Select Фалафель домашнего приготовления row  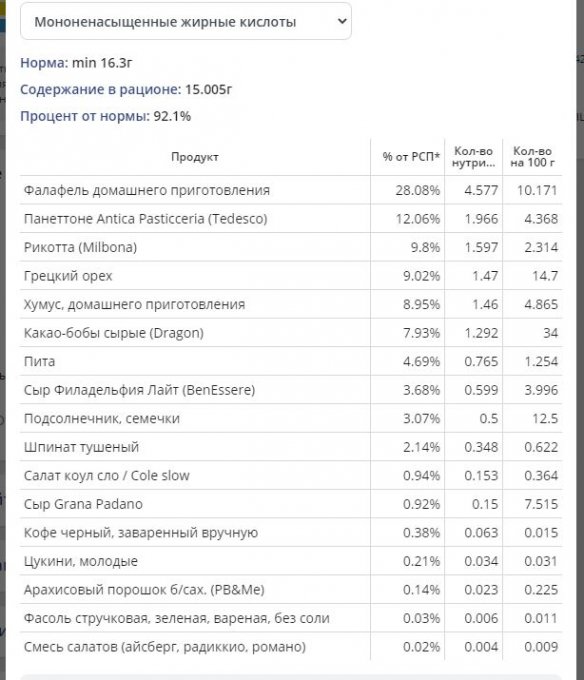tap(291, 190)
